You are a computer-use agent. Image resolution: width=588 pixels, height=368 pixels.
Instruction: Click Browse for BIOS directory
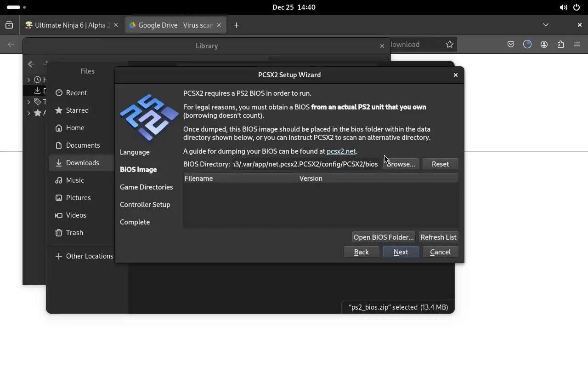coord(401,164)
